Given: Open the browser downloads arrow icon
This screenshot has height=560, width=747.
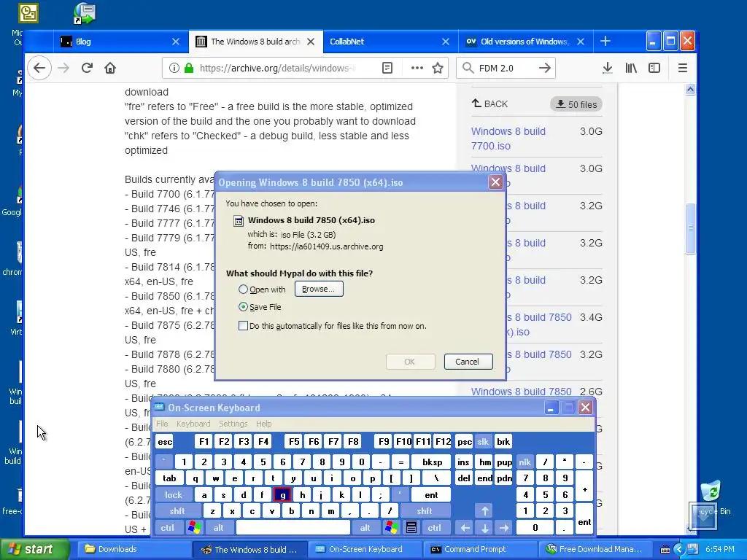Looking at the screenshot, I should pyautogui.click(x=608, y=68).
